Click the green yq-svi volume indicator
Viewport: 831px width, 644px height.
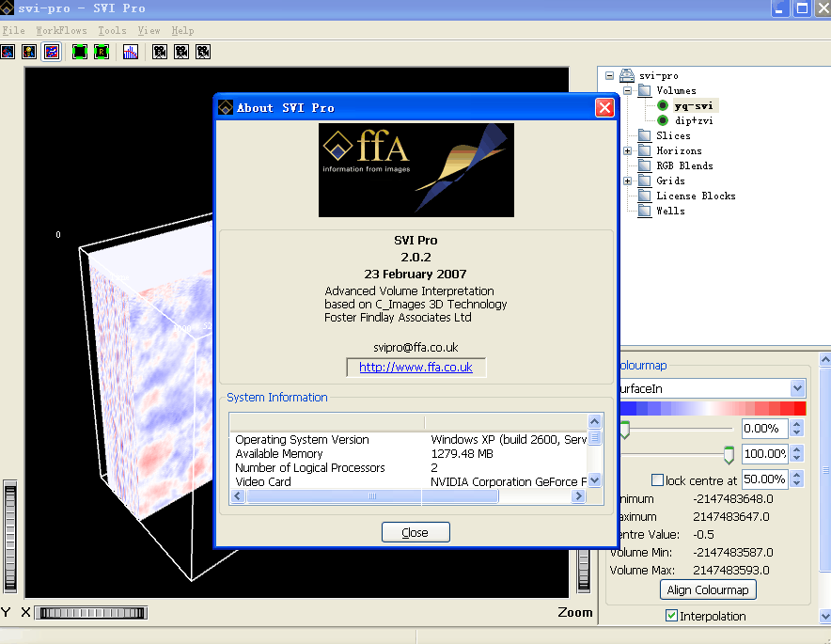663,105
